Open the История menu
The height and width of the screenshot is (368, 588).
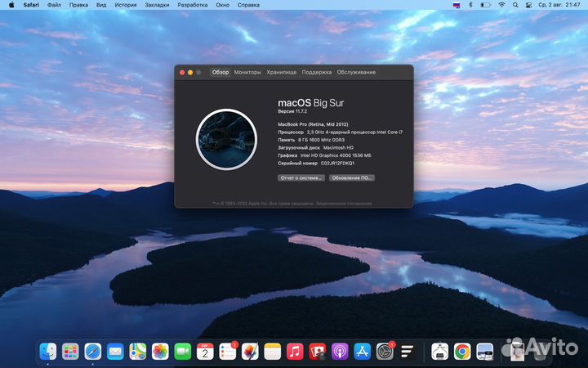pyautogui.click(x=126, y=5)
